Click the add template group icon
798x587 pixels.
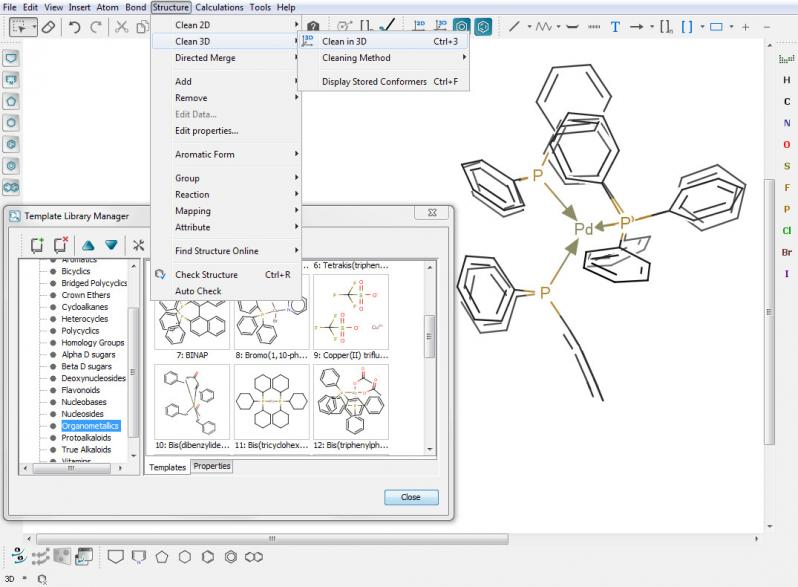click(x=37, y=245)
